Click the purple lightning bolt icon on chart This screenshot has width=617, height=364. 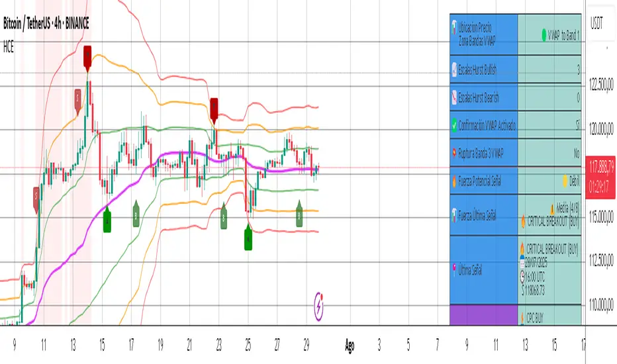(318, 306)
